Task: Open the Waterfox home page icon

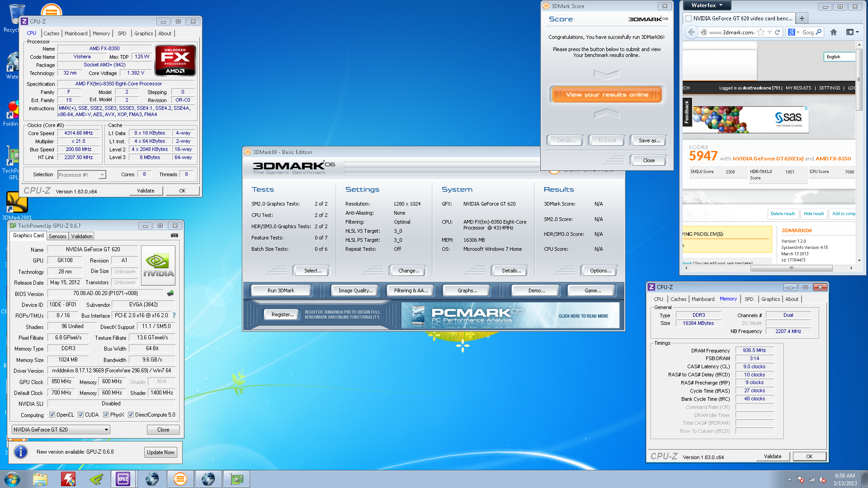Action: click(x=834, y=32)
